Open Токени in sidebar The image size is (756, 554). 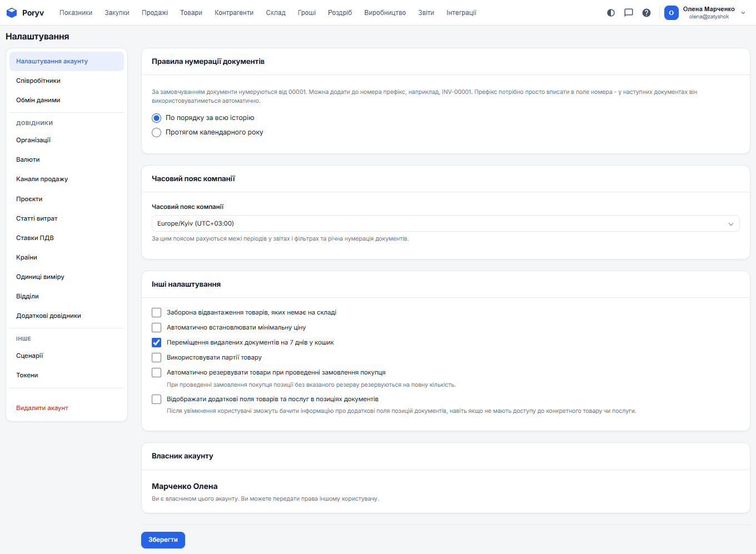pyautogui.click(x=67, y=375)
